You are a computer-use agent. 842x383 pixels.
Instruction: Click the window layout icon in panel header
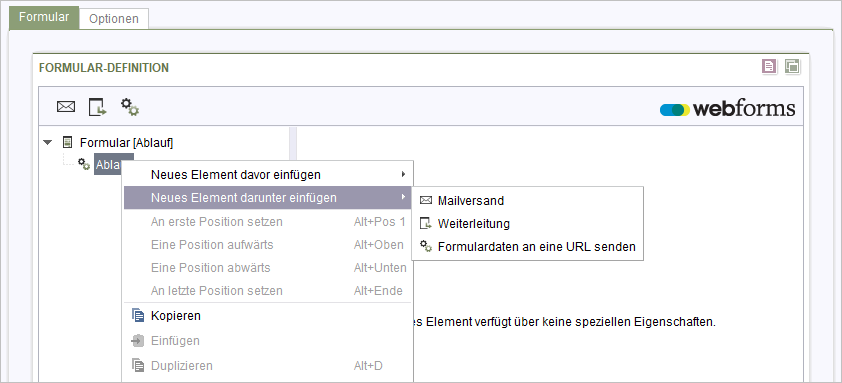pyautogui.click(x=792, y=67)
